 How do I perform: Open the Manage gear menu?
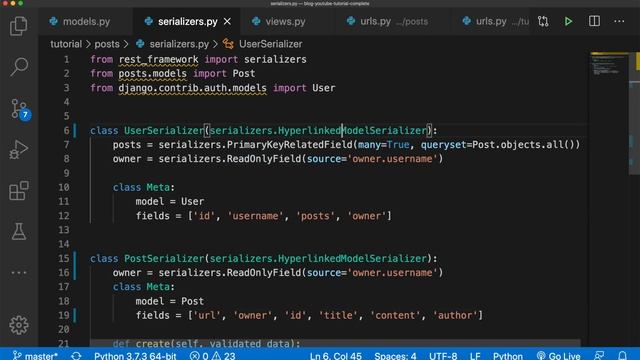[19, 325]
